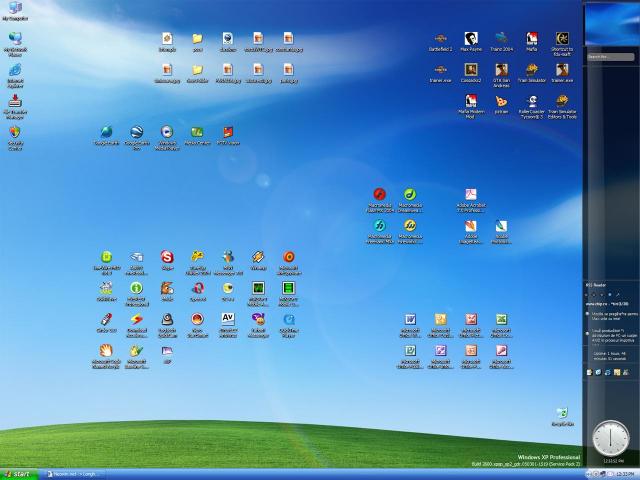Open Train Simulator Editors & Tools

[x=562, y=107]
